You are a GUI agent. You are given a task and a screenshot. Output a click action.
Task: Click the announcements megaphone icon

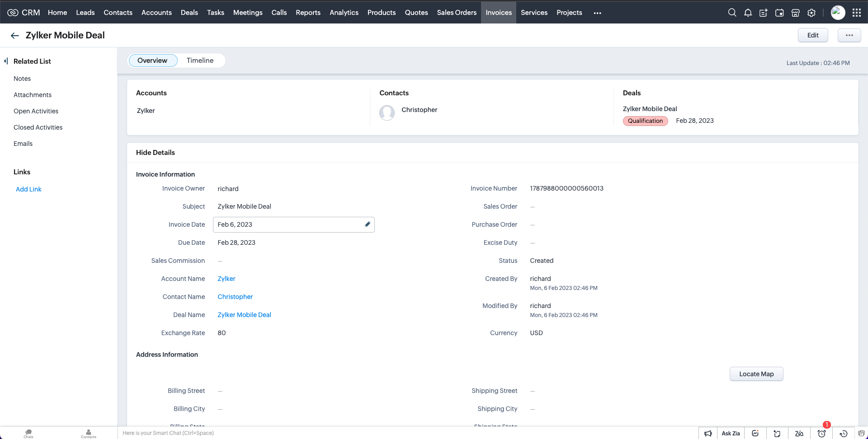click(x=708, y=434)
